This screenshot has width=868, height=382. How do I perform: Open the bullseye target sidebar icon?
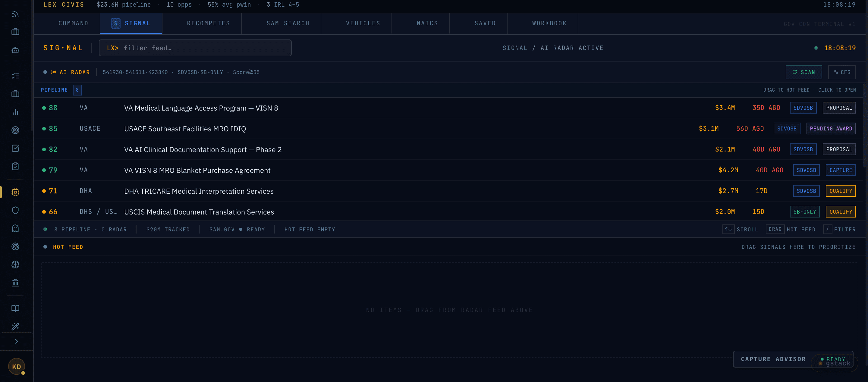click(15, 130)
